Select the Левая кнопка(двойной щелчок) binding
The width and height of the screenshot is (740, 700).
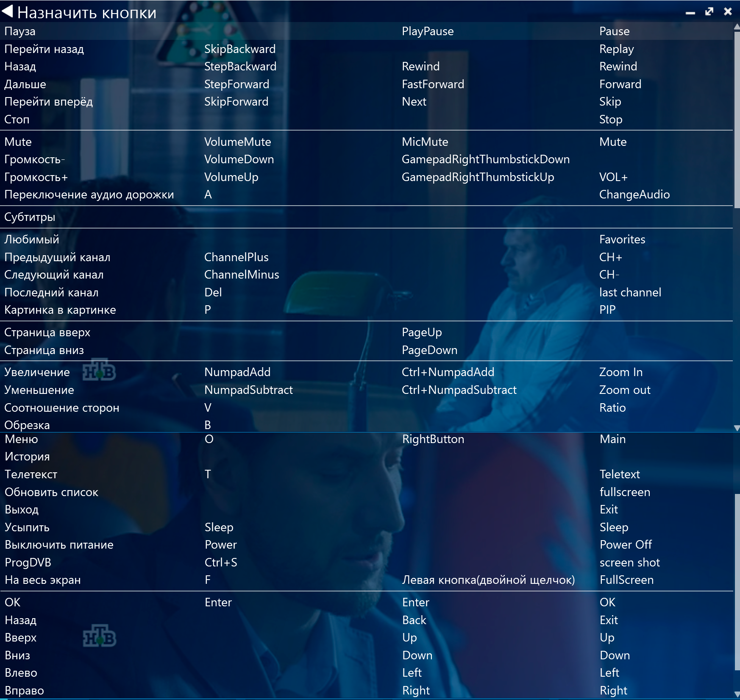[x=488, y=580]
